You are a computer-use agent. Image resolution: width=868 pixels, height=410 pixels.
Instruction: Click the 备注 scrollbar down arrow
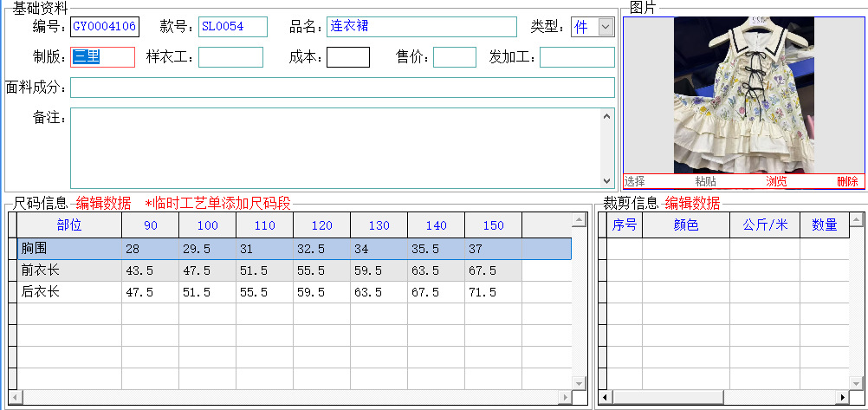(607, 180)
